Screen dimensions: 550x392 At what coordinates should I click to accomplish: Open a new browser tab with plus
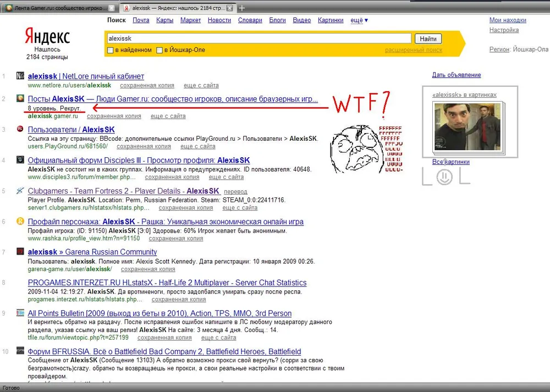click(243, 8)
